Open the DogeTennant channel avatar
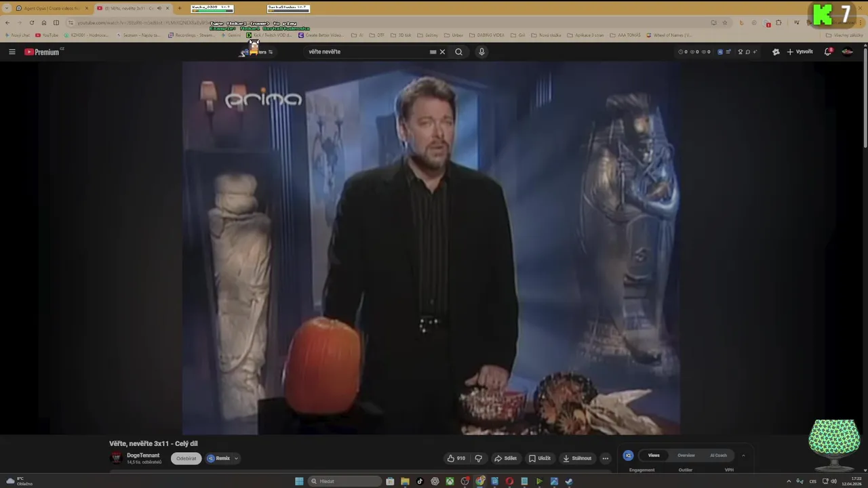This screenshot has width=868, height=488. 116,458
